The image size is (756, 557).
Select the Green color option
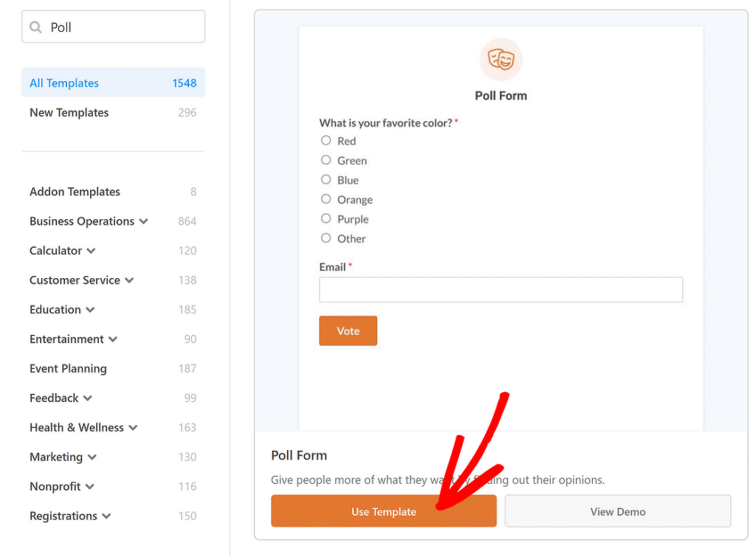[326, 160]
